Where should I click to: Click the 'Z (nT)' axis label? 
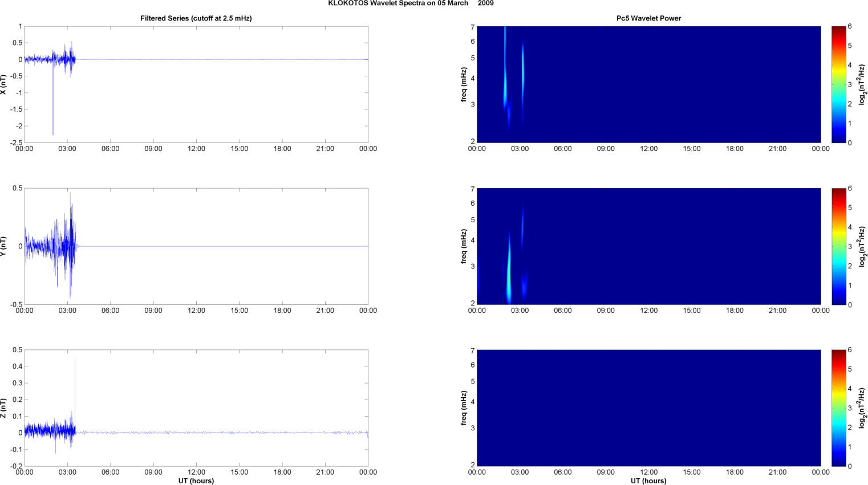tap(4, 408)
